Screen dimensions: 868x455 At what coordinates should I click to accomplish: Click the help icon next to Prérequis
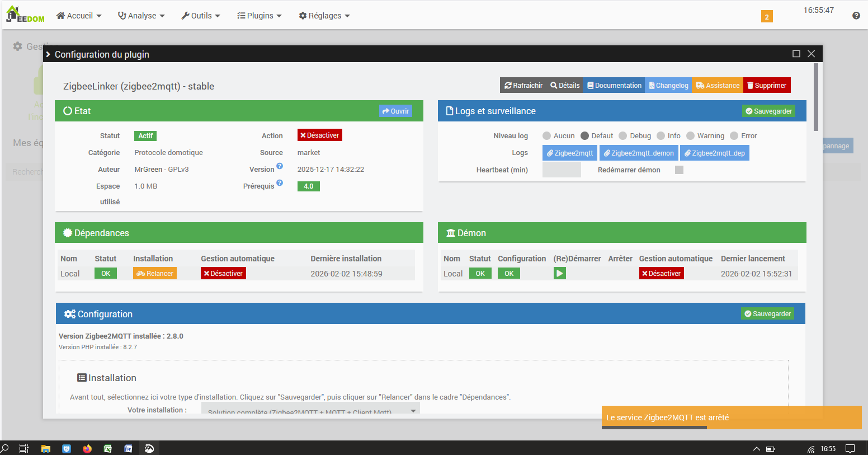pyautogui.click(x=280, y=183)
